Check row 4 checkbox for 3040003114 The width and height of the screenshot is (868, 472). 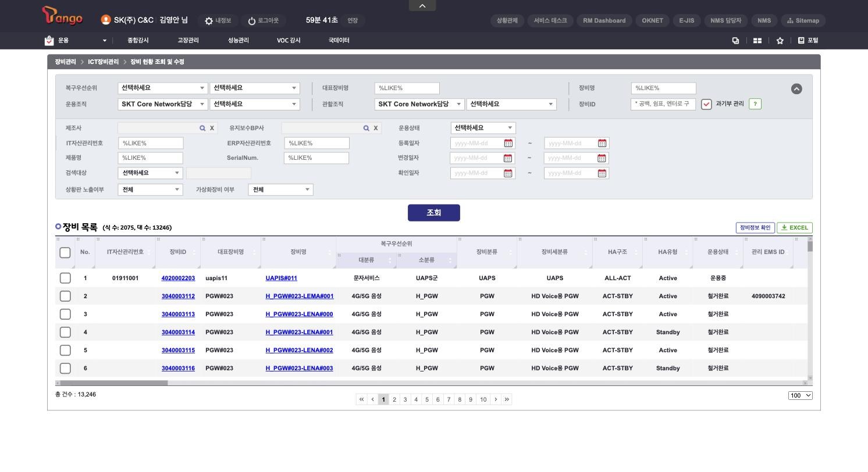click(65, 332)
